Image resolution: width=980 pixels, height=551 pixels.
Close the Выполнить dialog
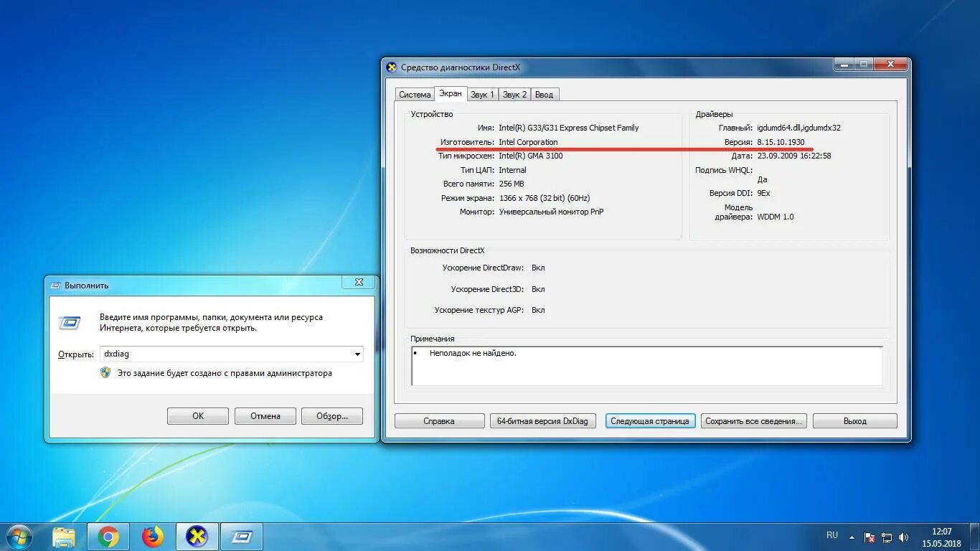[x=359, y=282]
